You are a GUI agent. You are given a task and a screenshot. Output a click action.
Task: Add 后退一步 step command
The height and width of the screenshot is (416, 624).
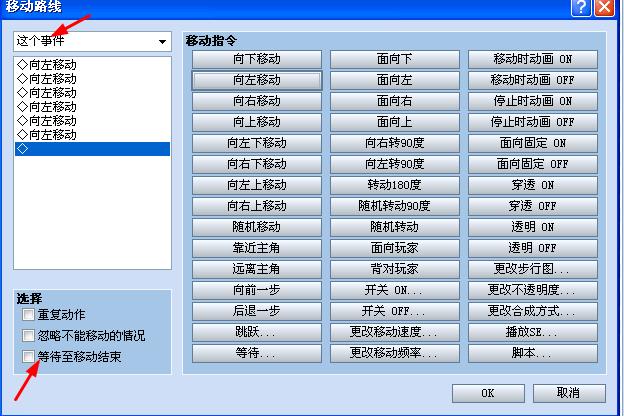pos(257,311)
